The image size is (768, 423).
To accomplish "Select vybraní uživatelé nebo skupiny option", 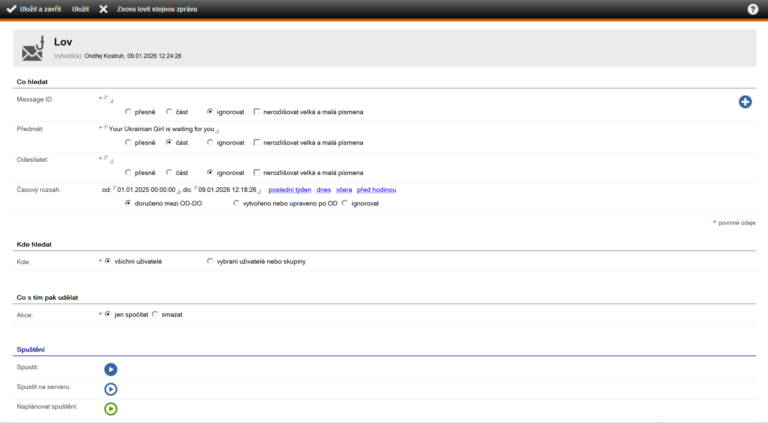I will [210, 261].
